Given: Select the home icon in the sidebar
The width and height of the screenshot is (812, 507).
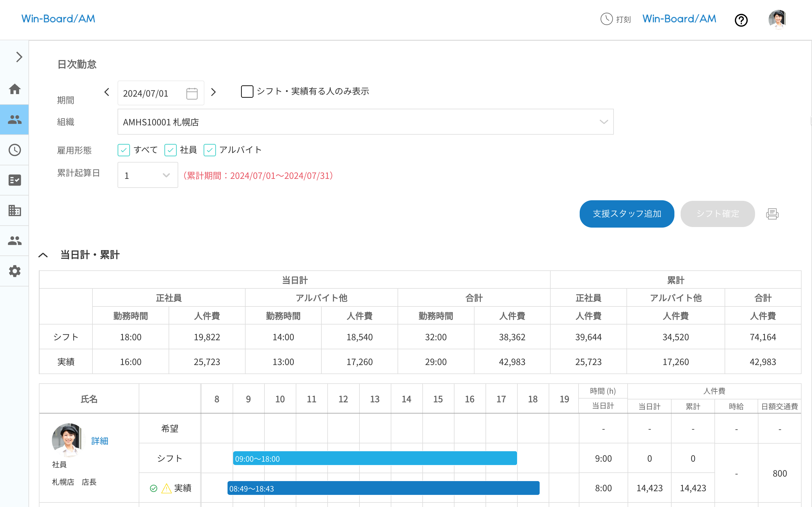Looking at the screenshot, I should tap(14, 89).
